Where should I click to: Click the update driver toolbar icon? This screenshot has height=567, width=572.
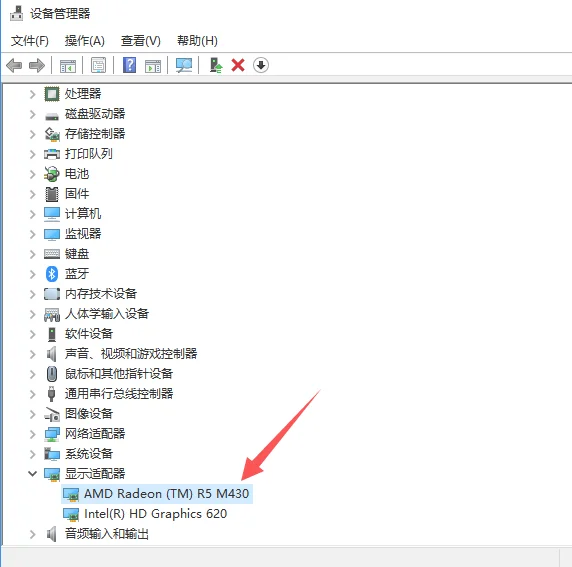tap(216, 66)
